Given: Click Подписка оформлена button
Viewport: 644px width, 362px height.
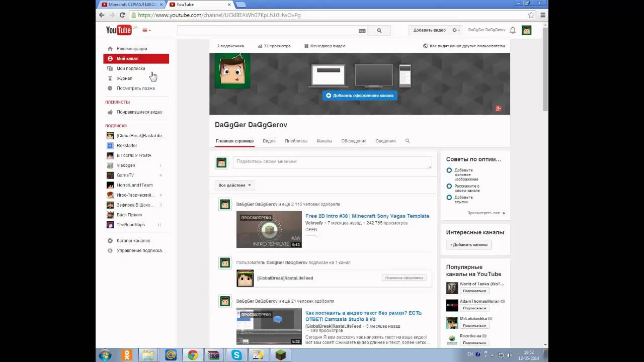Looking at the screenshot, I should [x=405, y=278].
